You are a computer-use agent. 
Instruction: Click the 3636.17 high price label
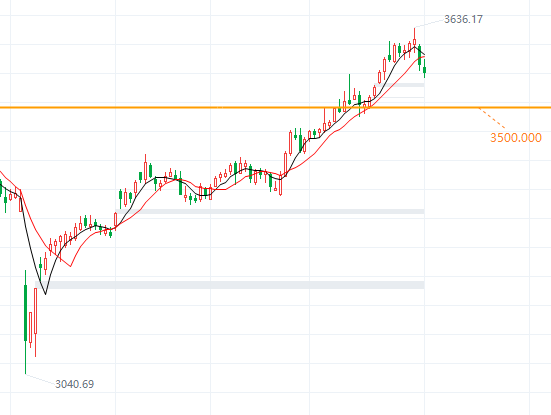[463, 19]
